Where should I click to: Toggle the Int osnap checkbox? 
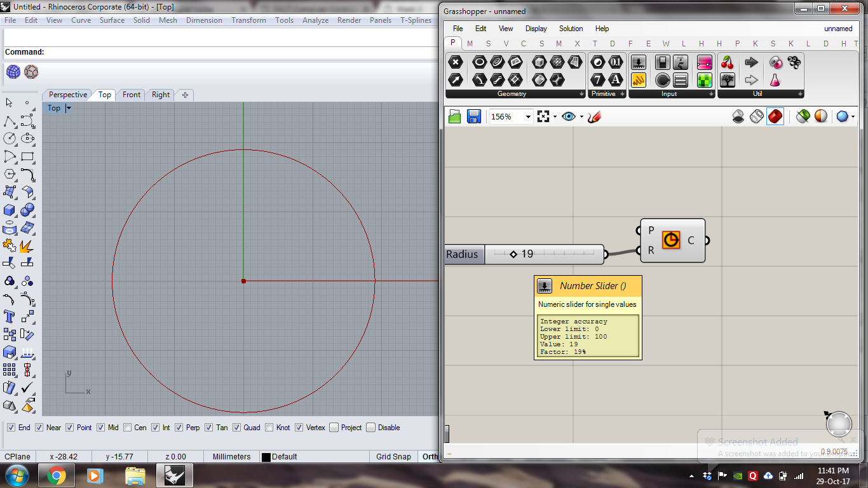click(155, 428)
